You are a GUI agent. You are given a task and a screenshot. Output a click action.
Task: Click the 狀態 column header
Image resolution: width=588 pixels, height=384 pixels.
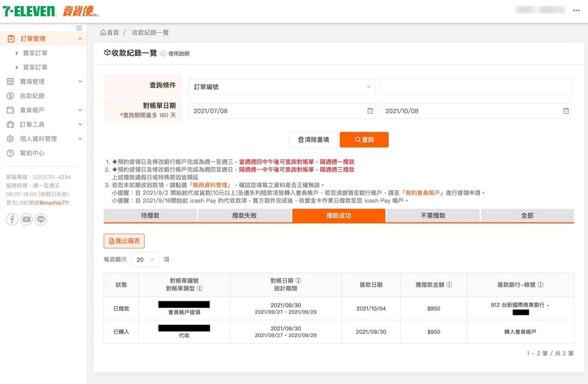(x=121, y=285)
